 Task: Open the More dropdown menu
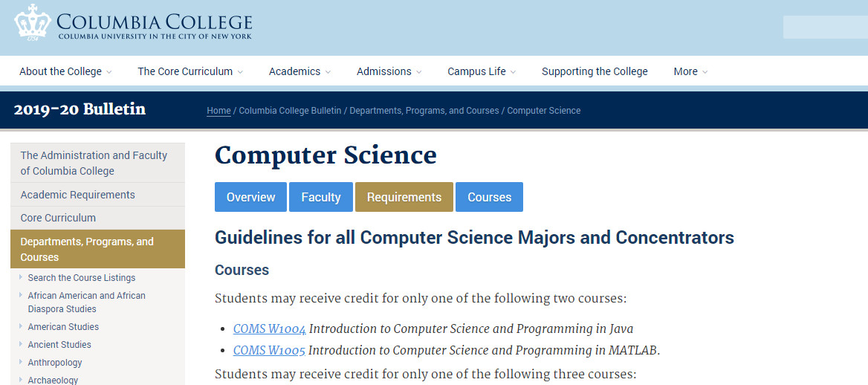pyautogui.click(x=690, y=71)
